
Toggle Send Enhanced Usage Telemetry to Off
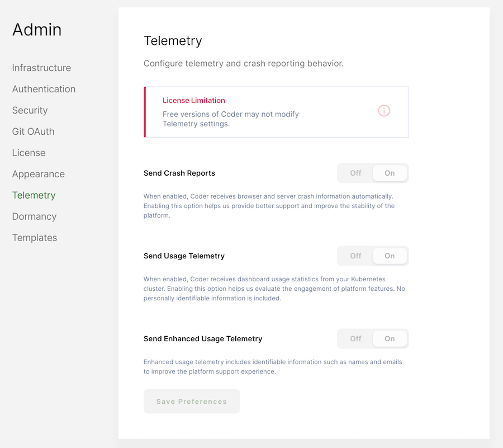point(355,338)
